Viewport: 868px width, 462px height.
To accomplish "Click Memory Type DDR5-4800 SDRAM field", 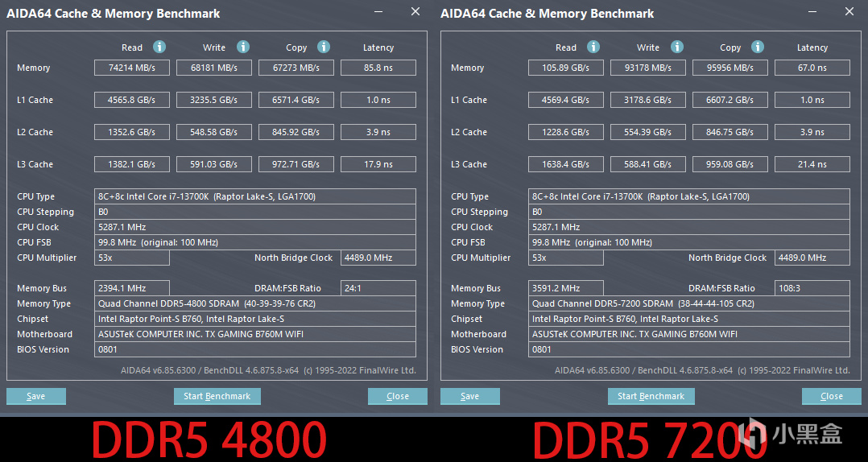I will 255,303.
